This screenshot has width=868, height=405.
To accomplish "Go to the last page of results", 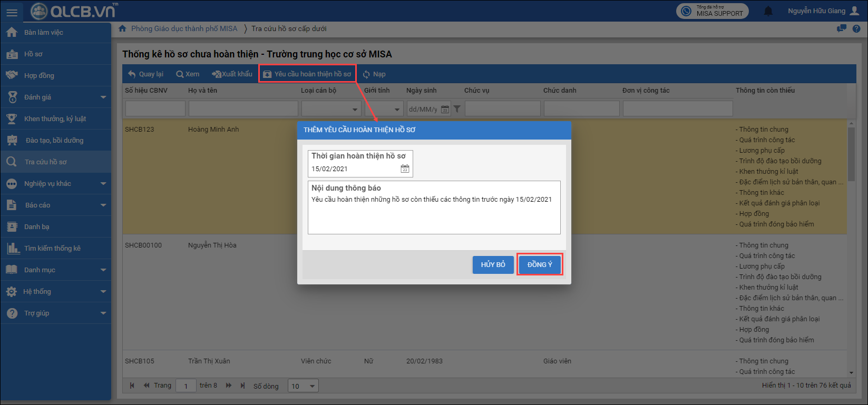I will tap(242, 386).
